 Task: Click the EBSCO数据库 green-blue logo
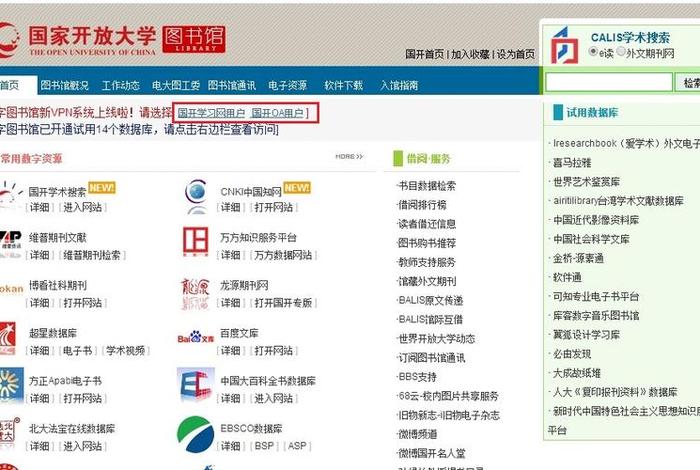[196, 434]
